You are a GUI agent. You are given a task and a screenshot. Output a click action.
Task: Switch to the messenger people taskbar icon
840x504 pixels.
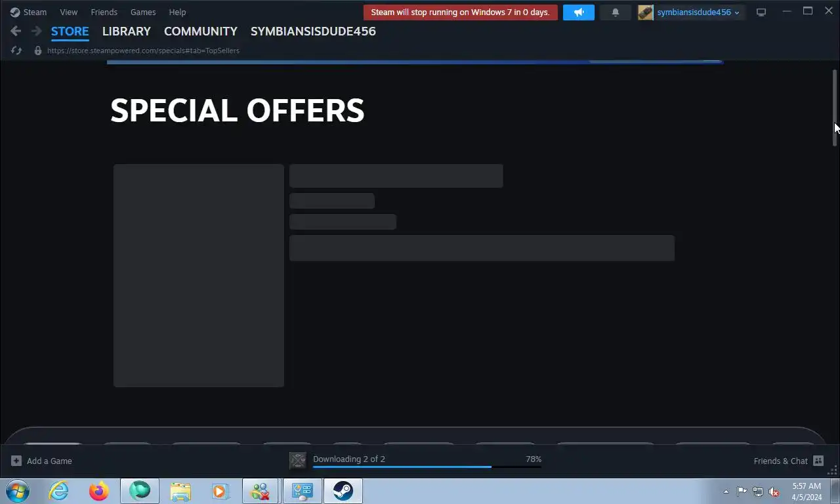coord(261,491)
